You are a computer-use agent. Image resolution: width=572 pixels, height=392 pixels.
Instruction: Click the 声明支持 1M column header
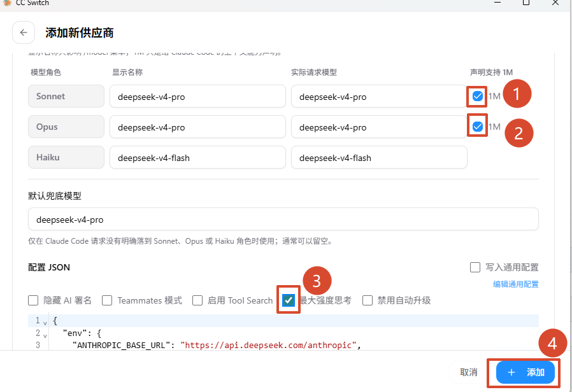coord(491,73)
